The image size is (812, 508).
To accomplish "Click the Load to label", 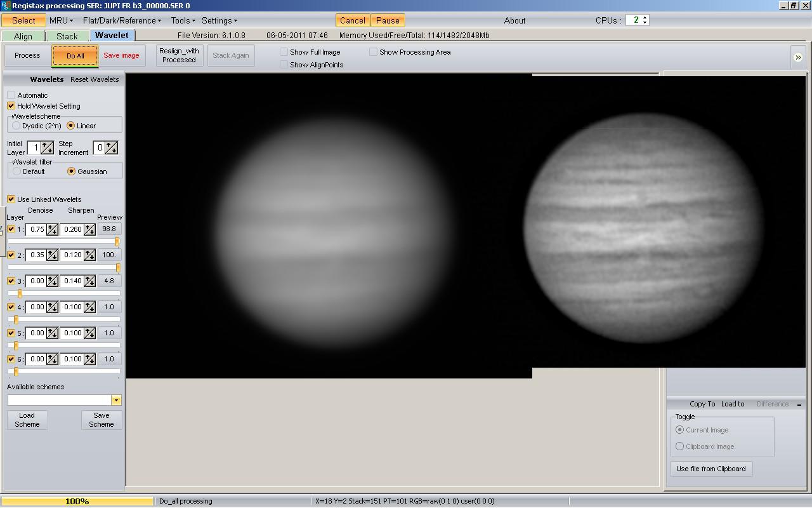I will click(x=733, y=404).
